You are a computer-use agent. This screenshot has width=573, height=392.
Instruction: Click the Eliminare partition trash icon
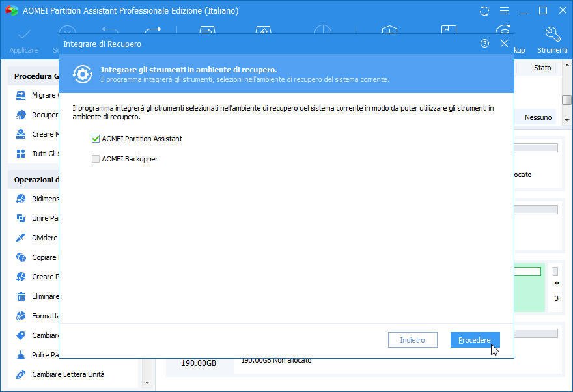point(21,296)
